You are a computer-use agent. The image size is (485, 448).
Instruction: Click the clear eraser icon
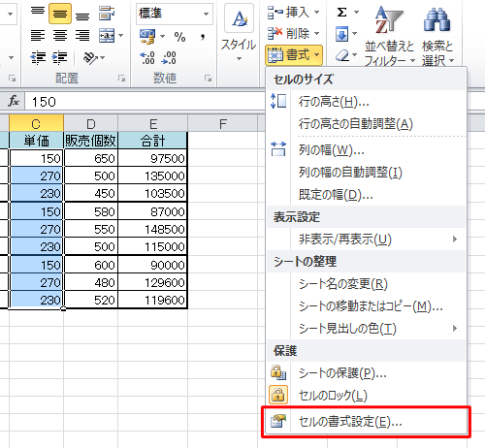[x=341, y=55]
